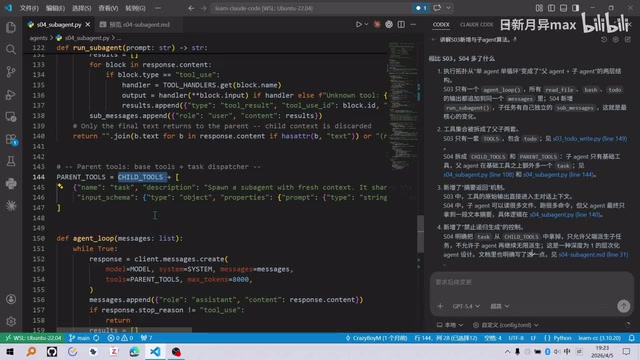
Task: Send the Codex message with the up-arrow button
Action: click(623, 306)
